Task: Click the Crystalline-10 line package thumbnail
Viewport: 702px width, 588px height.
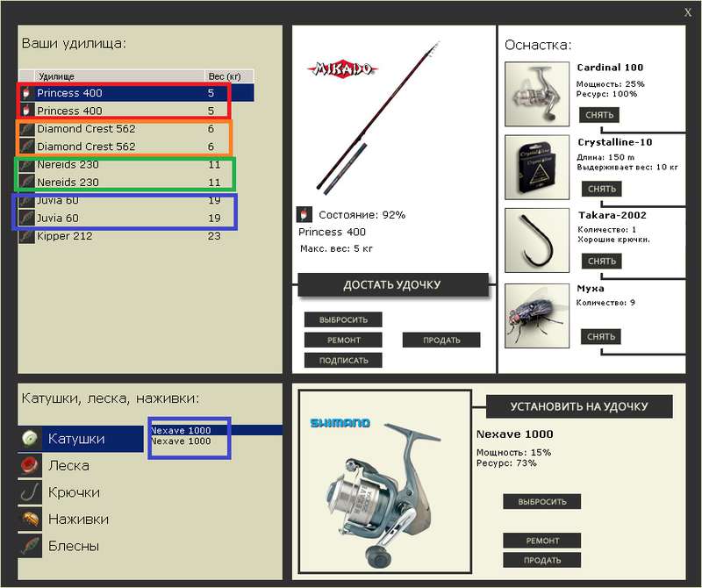Action: 537,167
